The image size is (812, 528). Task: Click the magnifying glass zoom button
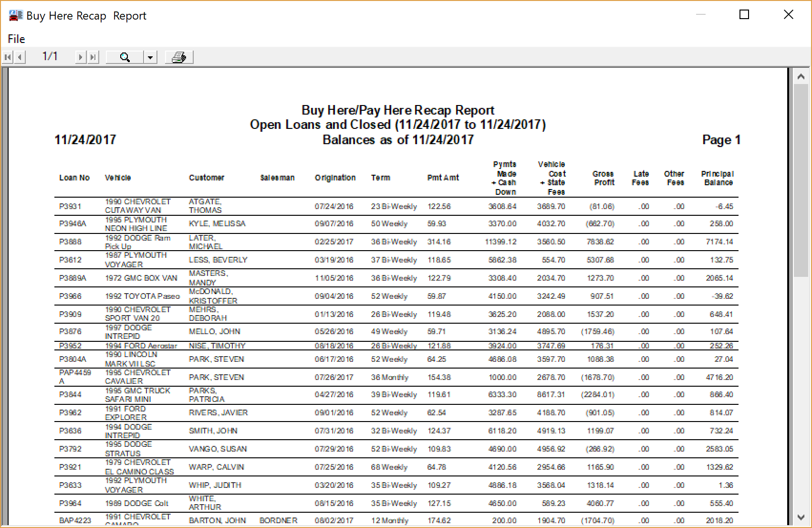click(125, 57)
